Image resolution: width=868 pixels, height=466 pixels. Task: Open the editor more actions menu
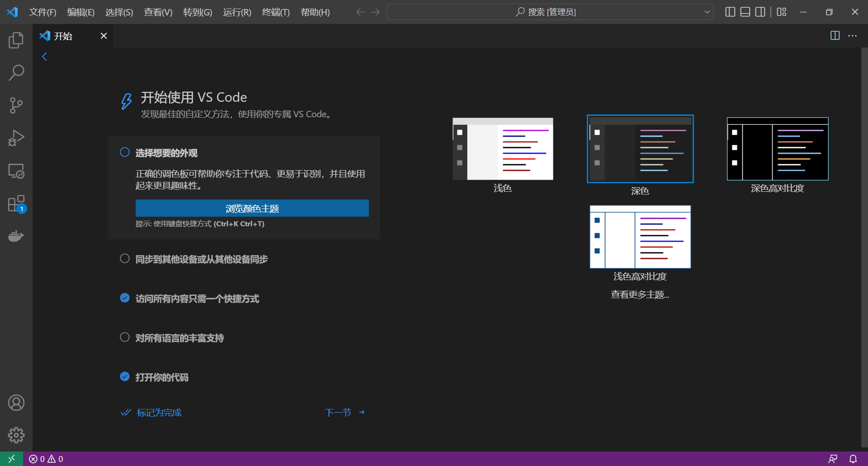pyautogui.click(x=852, y=35)
